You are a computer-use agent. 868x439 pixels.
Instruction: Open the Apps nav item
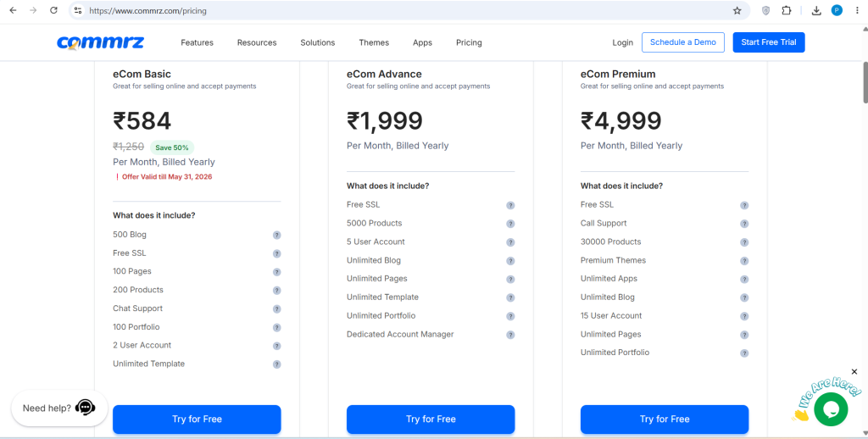pos(422,42)
